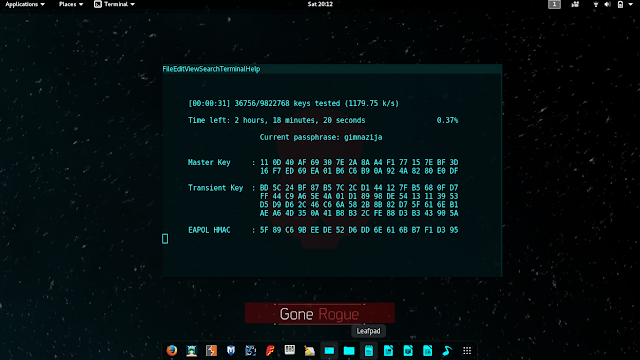The width and height of the screenshot is (640, 360).
Task: Open network status tray icon
Action: pyautogui.click(x=596, y=4)
